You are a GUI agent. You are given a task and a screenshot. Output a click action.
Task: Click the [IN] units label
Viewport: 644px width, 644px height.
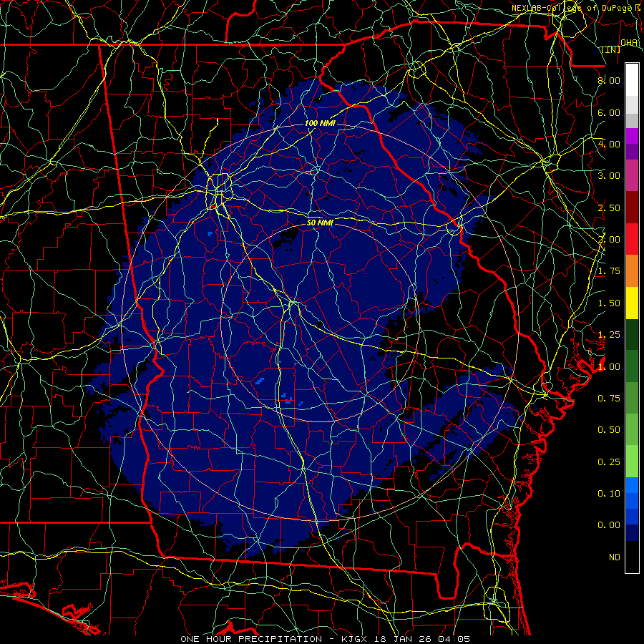611,50
